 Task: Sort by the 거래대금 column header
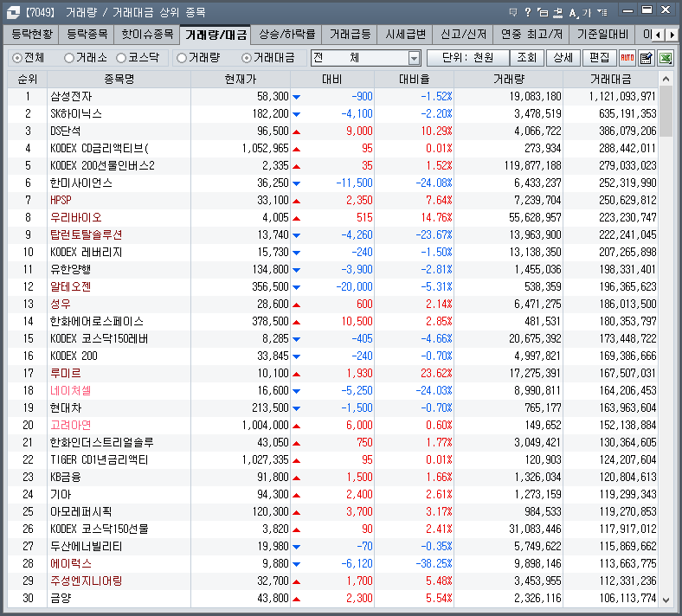611,79
